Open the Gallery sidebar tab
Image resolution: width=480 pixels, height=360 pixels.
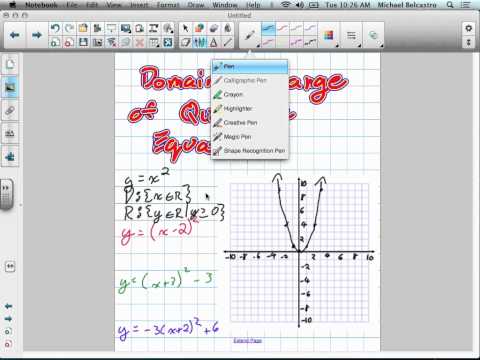coord(10,87)
